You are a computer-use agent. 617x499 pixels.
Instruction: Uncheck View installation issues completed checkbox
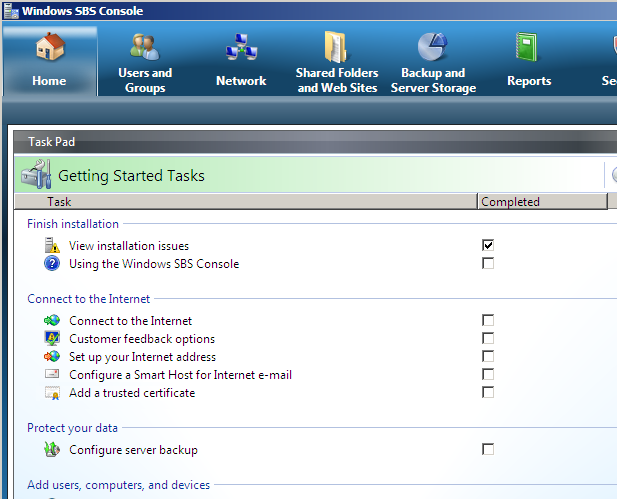(x=488, y=245)
